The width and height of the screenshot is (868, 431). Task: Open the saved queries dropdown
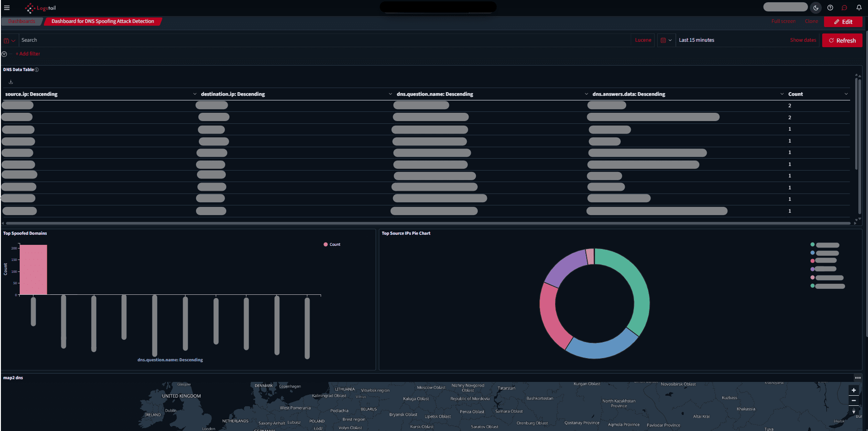click(x=10, y=40)
